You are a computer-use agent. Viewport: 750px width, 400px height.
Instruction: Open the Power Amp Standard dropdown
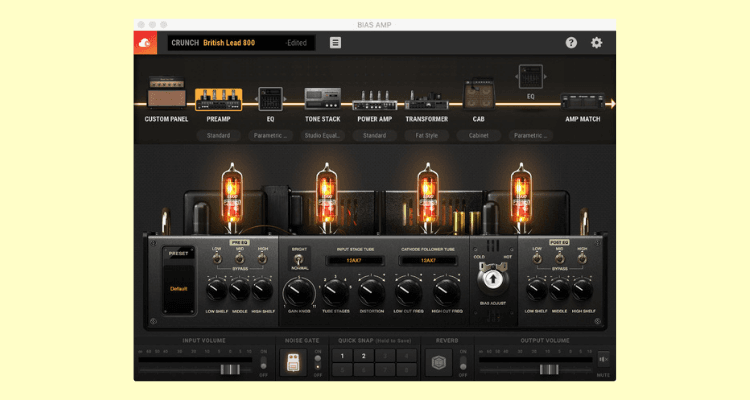[x=375, y=135]
